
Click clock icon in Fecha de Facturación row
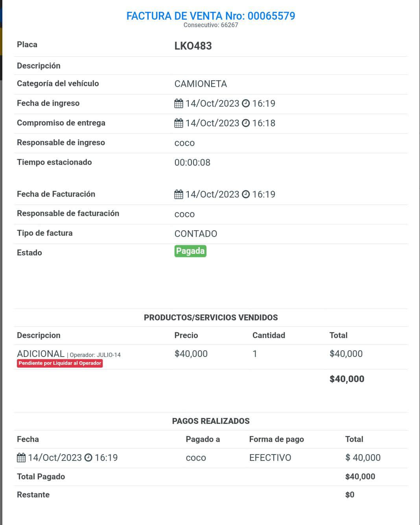(x=246, y=194)
